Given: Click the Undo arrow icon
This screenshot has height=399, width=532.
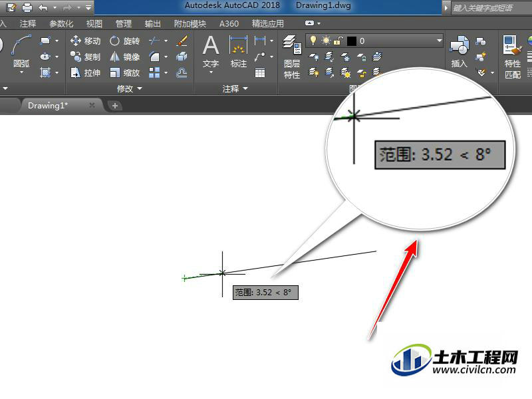Looking at the screenshot, I should [43, 7].
